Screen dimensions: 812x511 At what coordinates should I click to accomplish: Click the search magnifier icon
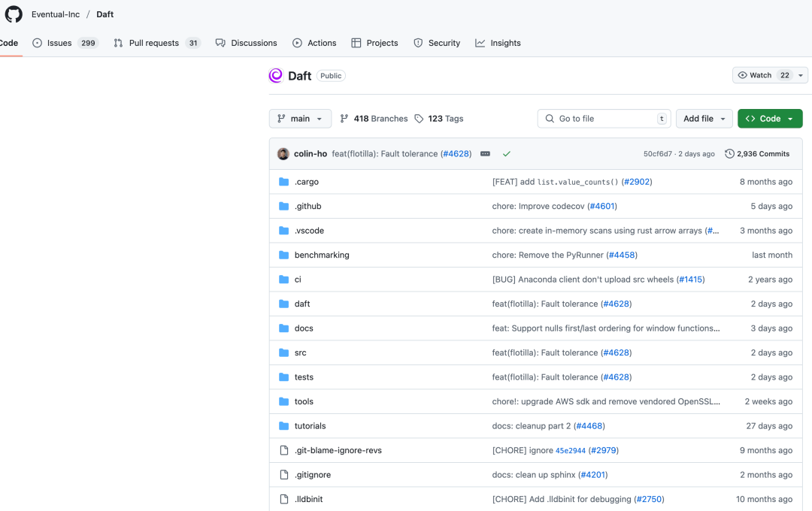click(550, 119)
